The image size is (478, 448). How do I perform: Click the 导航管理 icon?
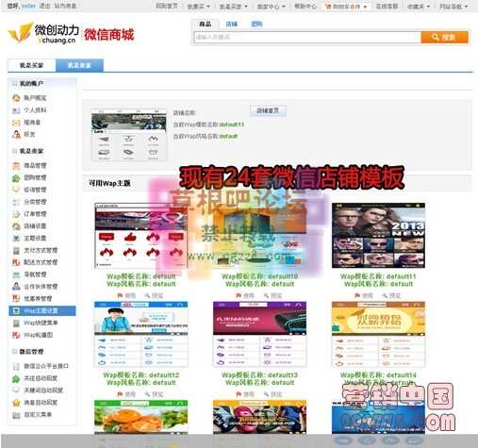pos(16,274)
